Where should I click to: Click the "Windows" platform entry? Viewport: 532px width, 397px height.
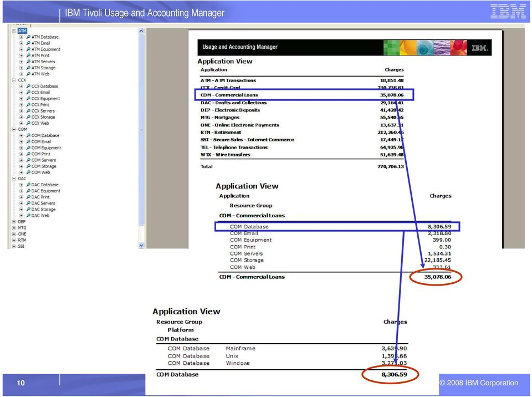(x=238, y=363)
